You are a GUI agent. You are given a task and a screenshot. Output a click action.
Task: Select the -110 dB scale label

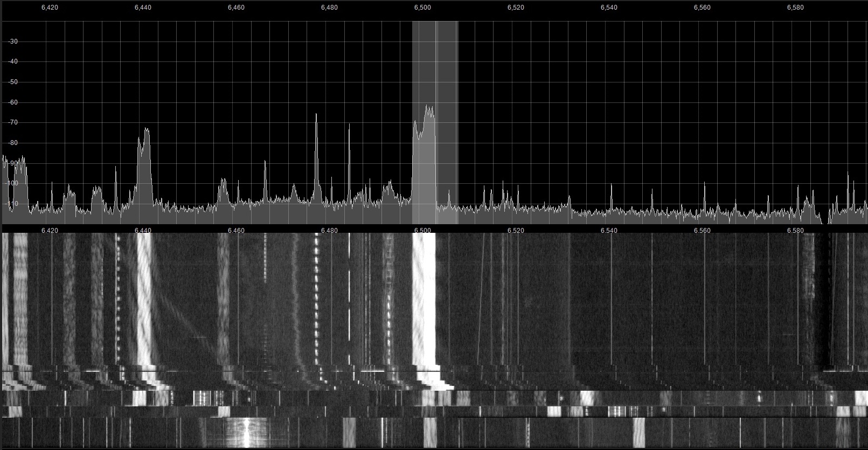(x=11, y=204)
